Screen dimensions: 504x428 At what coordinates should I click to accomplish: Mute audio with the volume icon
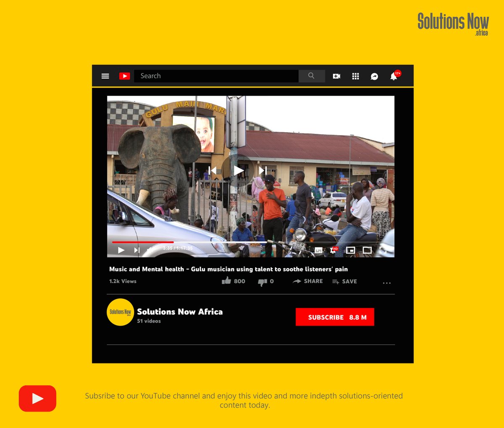[150, 250]
